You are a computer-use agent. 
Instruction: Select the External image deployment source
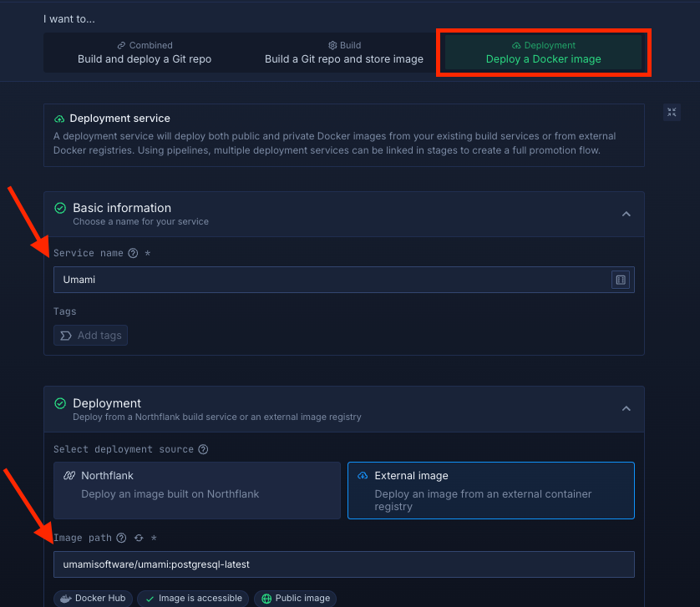491,490
